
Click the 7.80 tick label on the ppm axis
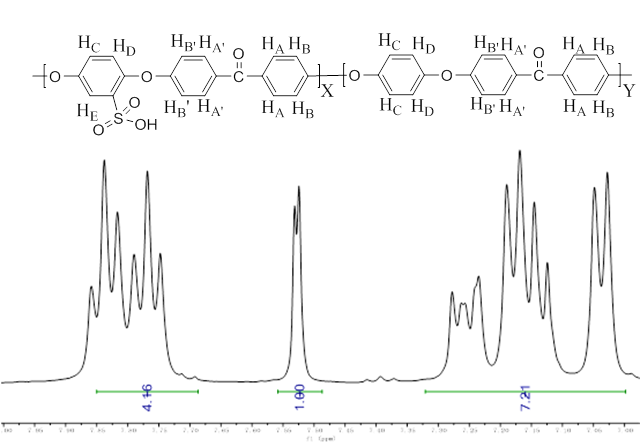(129, 430)
